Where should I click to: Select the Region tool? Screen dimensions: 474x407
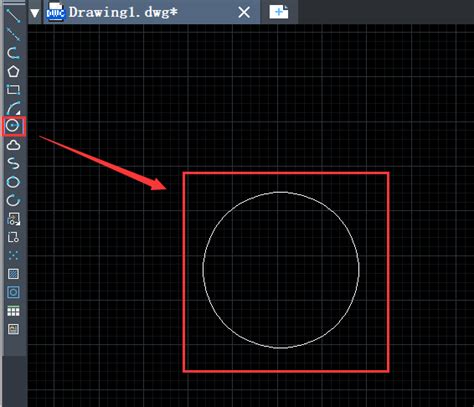point(13,292)
